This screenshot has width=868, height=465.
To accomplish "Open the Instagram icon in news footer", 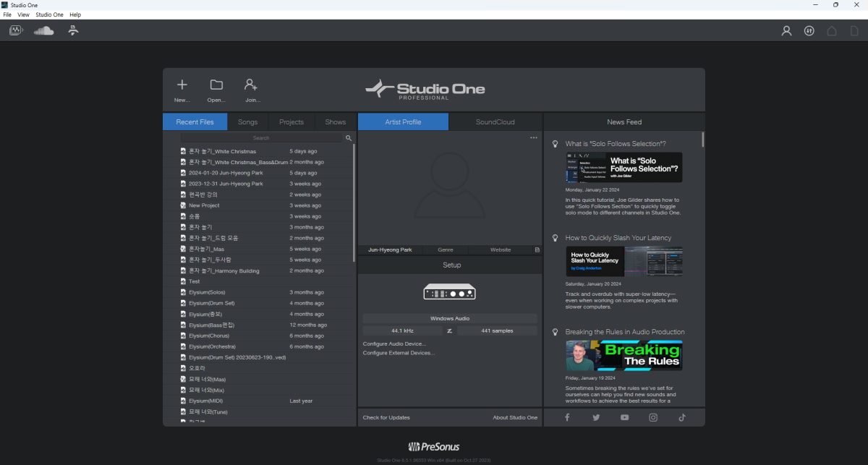I will [x=653, y=417].
